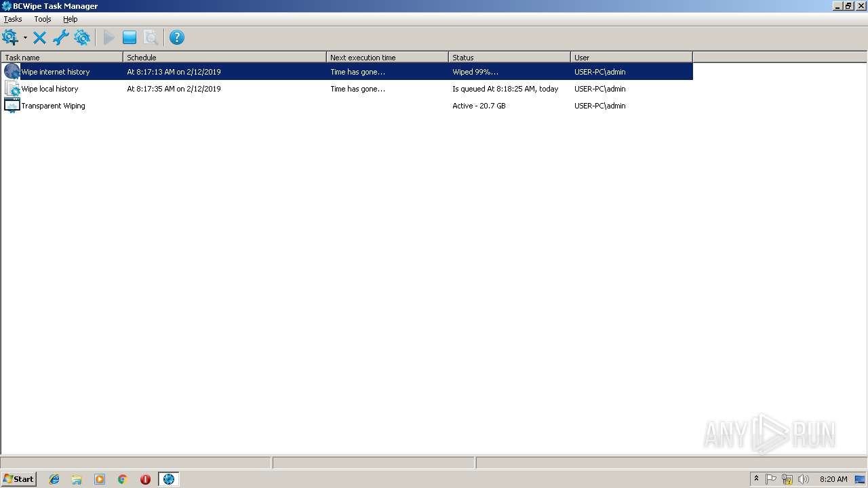Click the user cell of Wipe local history

[599, 89]
